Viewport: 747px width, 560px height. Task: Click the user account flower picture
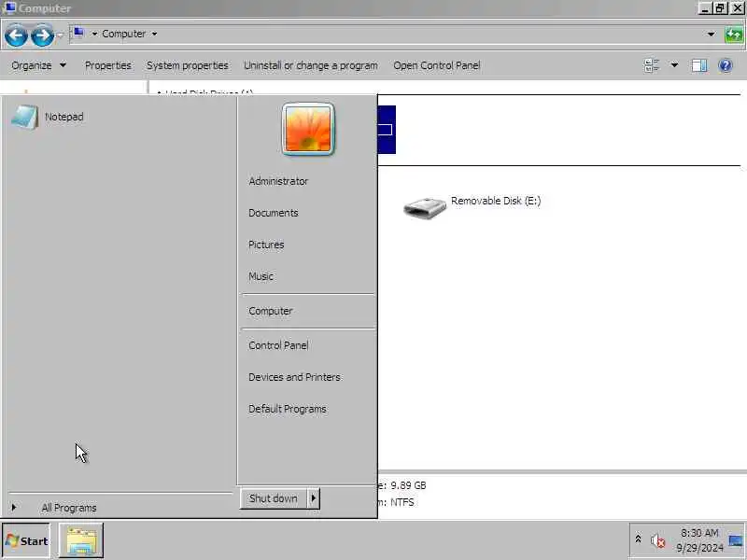coord(308,129)
